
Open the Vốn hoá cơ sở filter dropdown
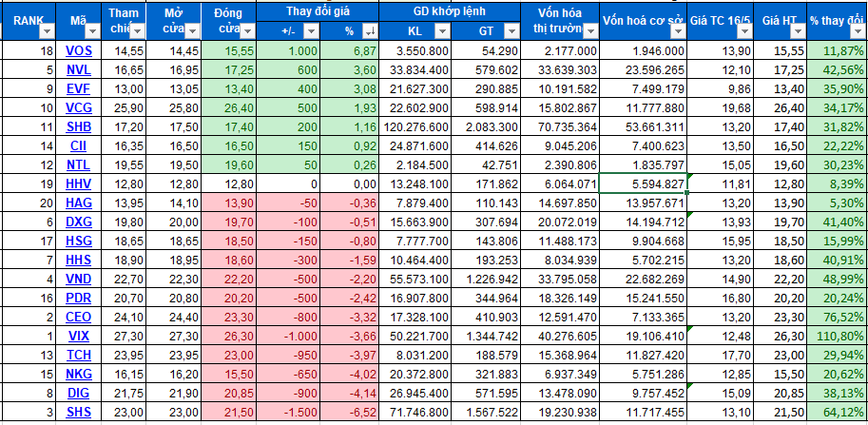[678, 31]
